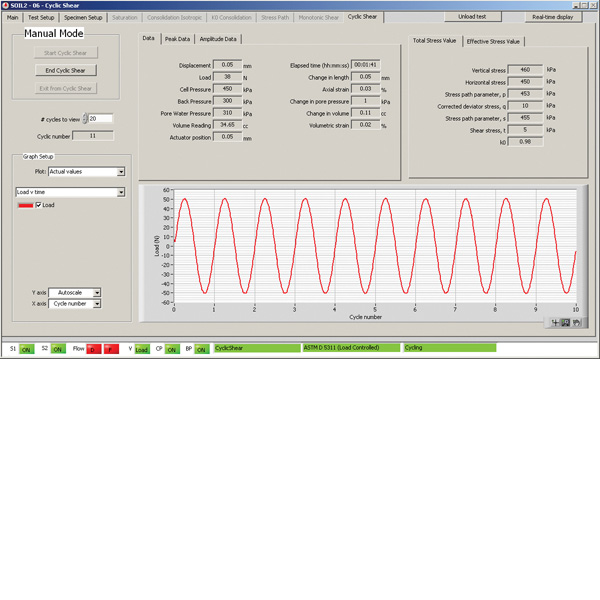Image resolution: width=600 pixels, height=600 pixels.
Task: Click the red Load color swatch
Action: pyautogui.click(x=26, y=205)
